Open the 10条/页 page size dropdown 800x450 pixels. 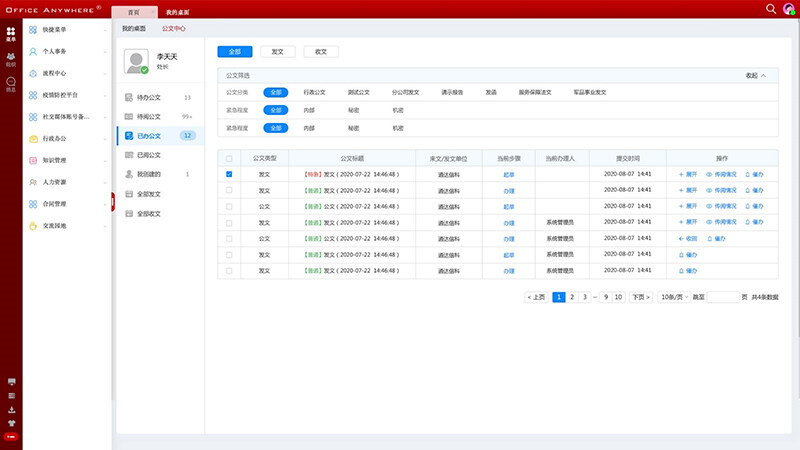pyautogui.click(x=672, y=297)
